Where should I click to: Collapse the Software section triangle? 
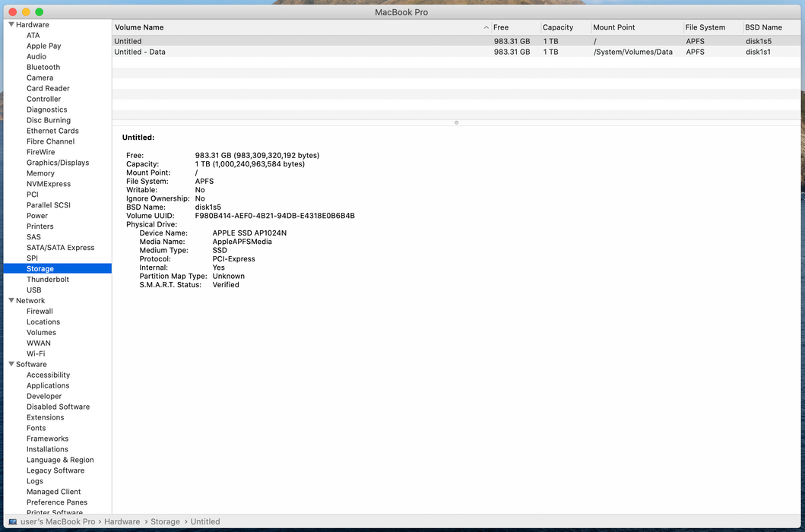tap(11, 364)
